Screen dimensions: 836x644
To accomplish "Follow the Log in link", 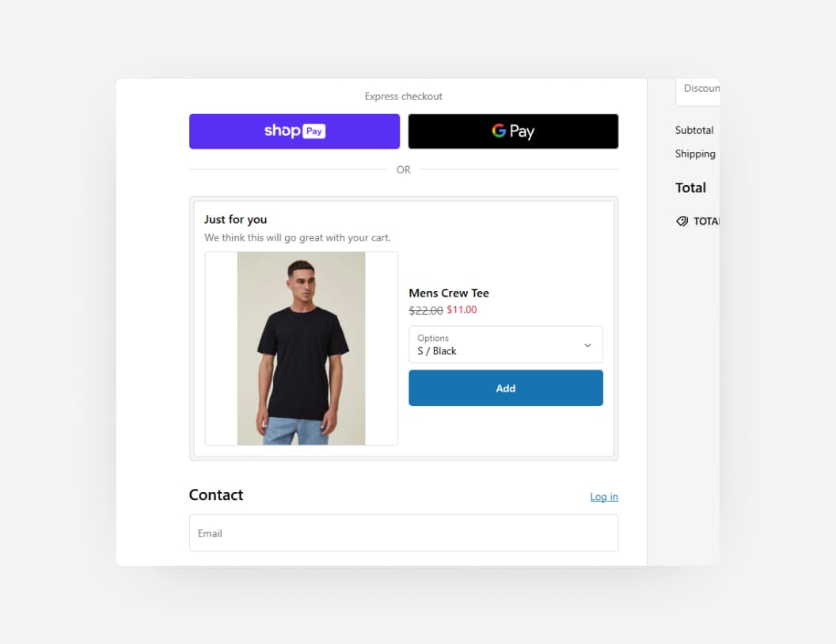I will (x=604, y=497).
